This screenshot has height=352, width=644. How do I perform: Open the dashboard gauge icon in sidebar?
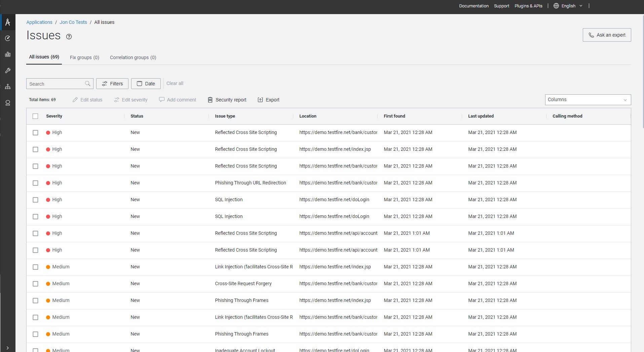click(x=8, y=38)
